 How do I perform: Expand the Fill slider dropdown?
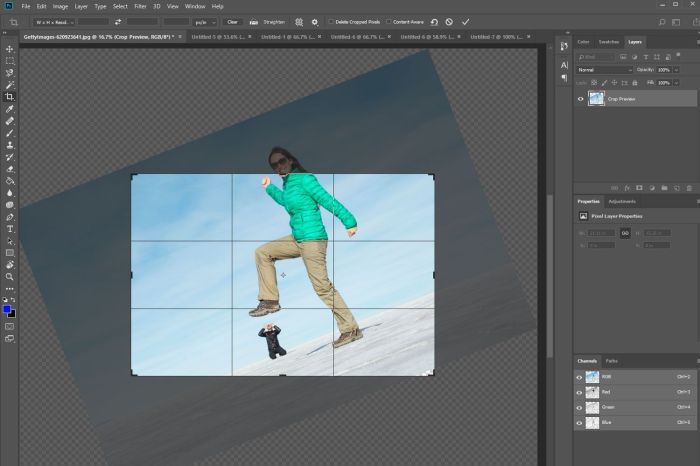(676, 83)
